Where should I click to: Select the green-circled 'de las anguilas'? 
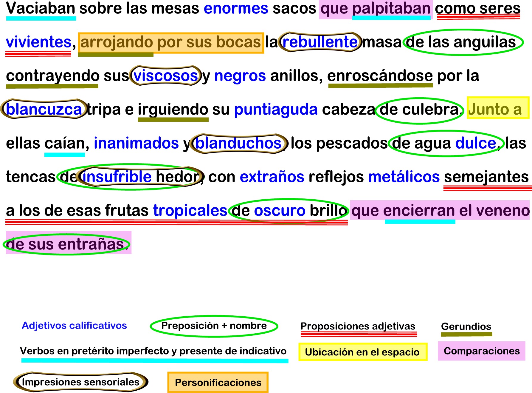coord(463,42)
